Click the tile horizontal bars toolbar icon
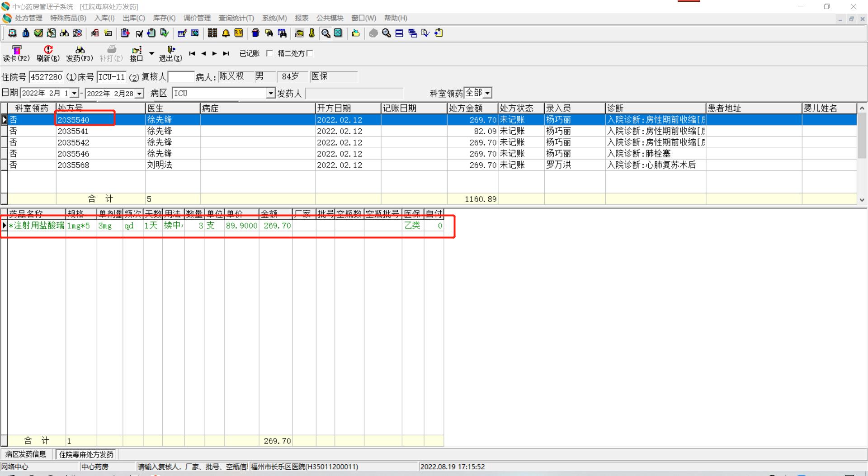868x476 pixels. pyautogui.click(x=399, y=33)
